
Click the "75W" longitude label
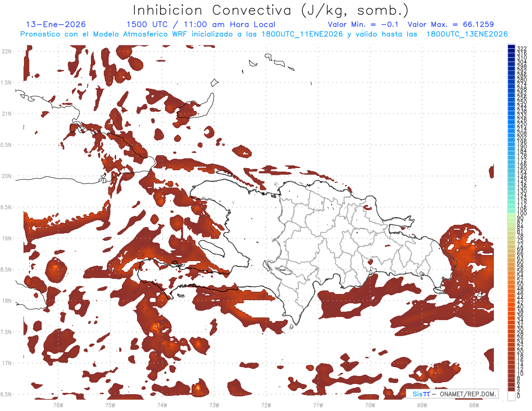coord(110,405)
